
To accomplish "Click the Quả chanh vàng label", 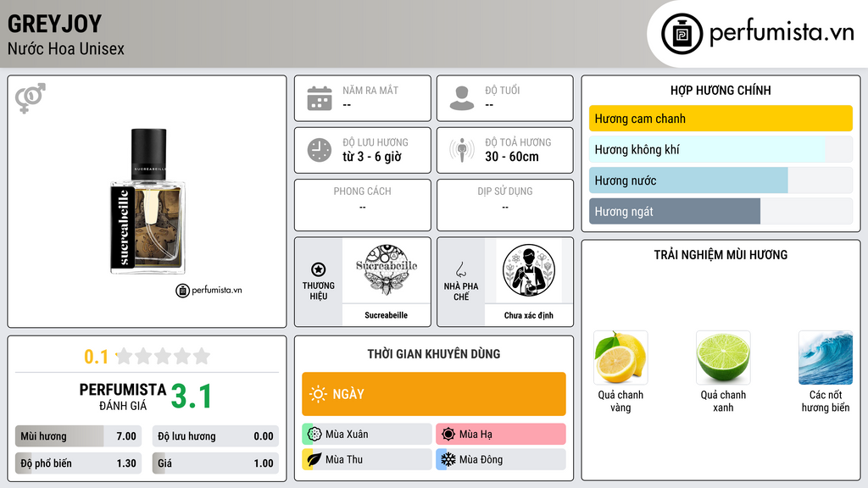I will coord(620,401).
